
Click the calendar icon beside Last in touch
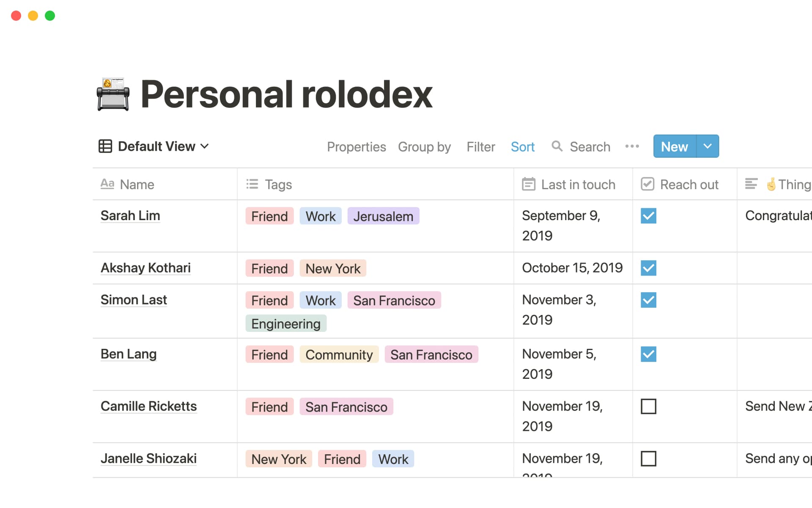[x=528, y=184]
